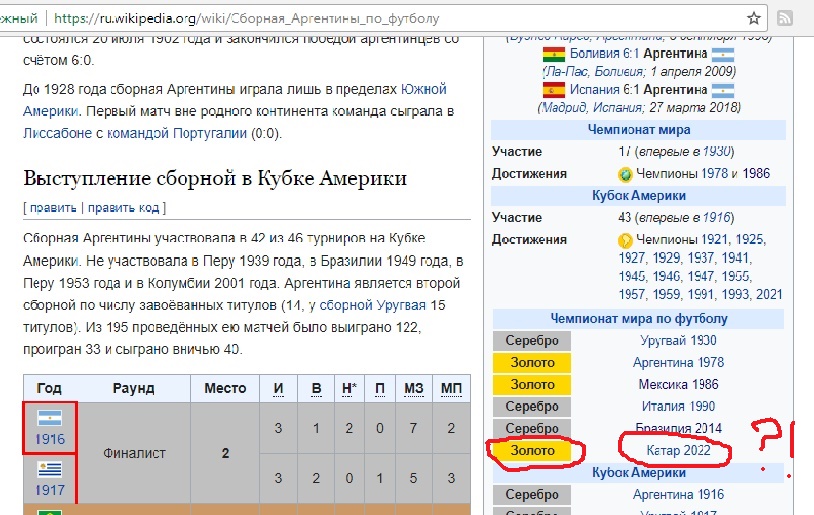Click the Argentina flag next to Испания 6:1
The height and width of the screenshot is (515, 814).
(x=722, y=90)
